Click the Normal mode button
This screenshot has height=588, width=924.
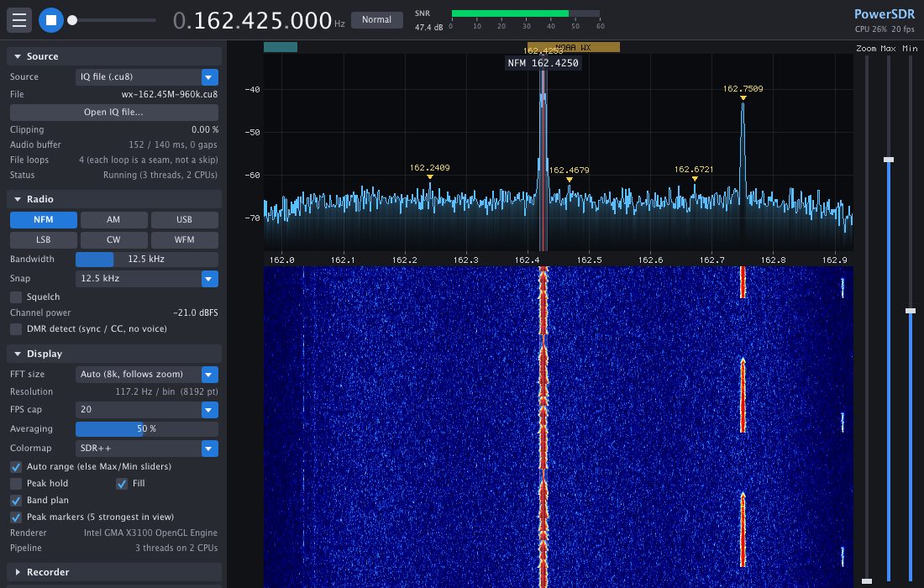(x=376, y=19)
